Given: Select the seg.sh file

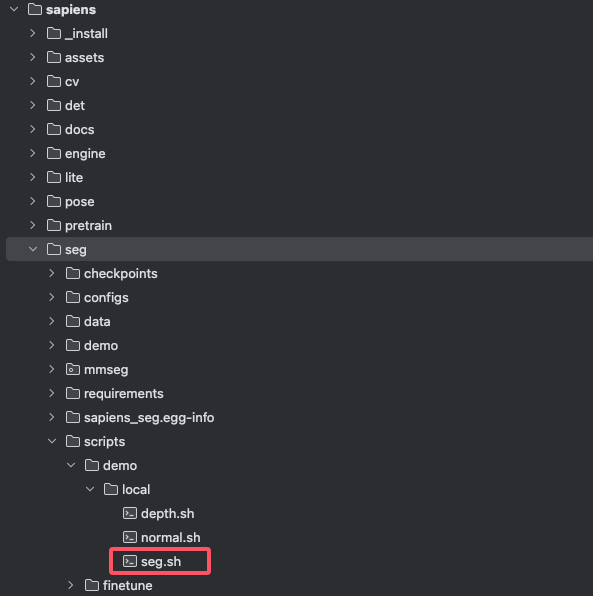Looking at the screenshot, I should pos(160,561).
